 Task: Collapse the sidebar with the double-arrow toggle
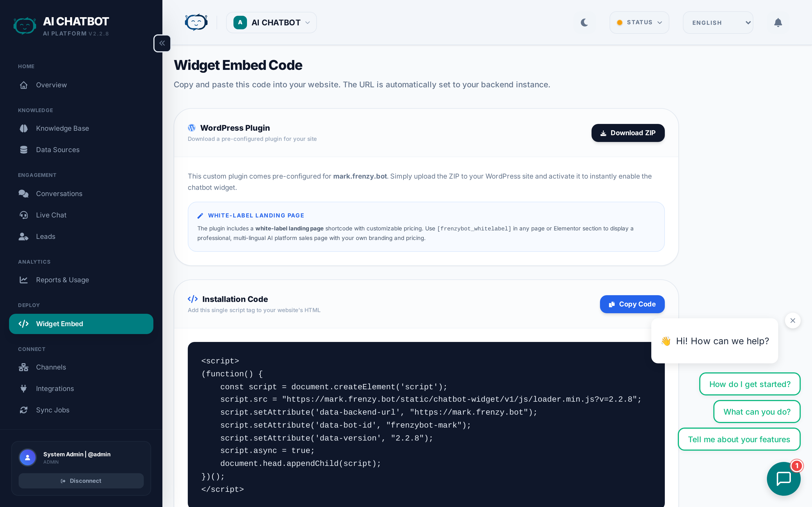162,43
